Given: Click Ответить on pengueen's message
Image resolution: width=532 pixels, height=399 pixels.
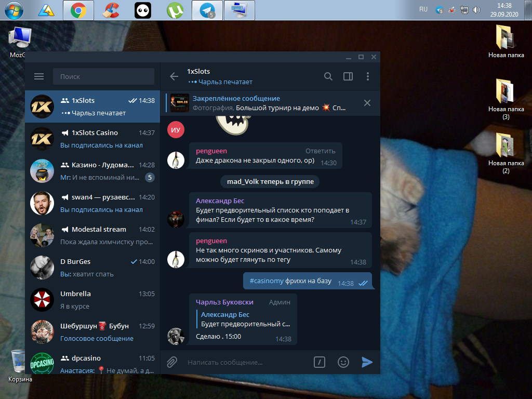Looking at the screenshot, I should click(x=320, y=151).
